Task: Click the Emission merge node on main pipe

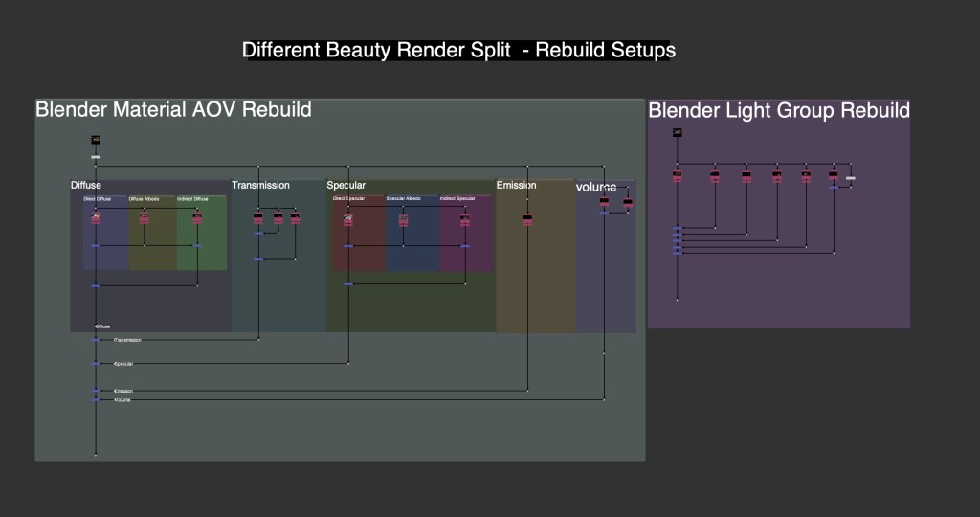Action: (96, 391)
